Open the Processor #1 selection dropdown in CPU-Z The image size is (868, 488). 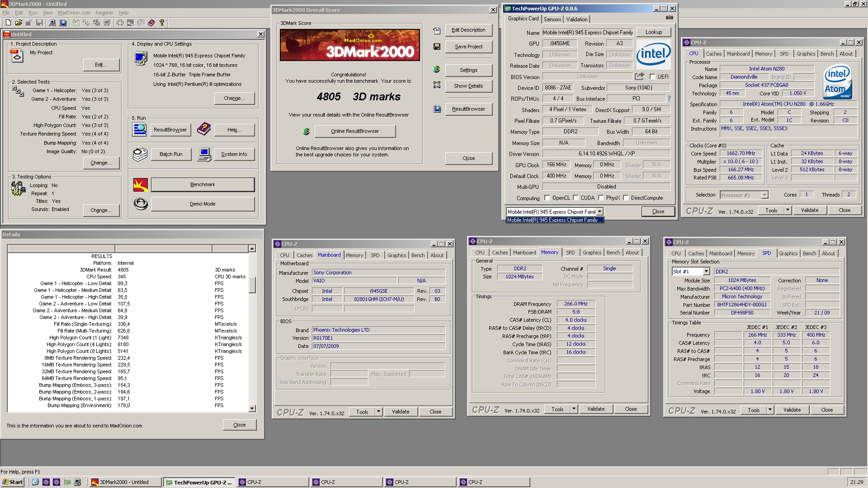(764, 195)
